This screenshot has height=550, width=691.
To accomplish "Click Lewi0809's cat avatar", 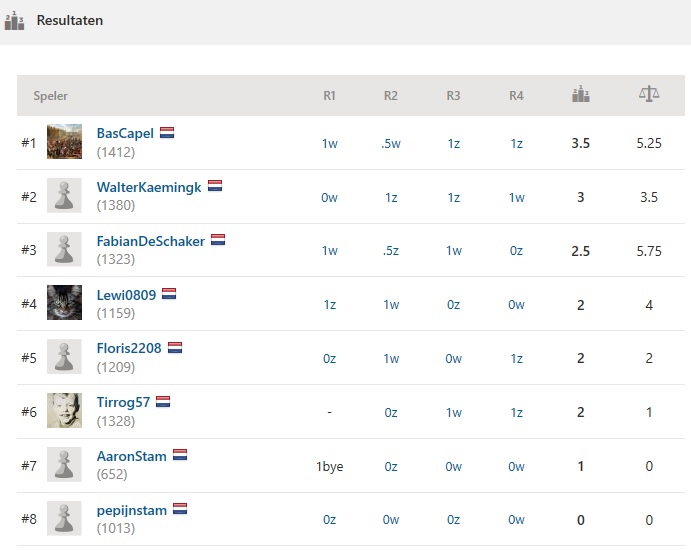I will (x=64, y=303).
